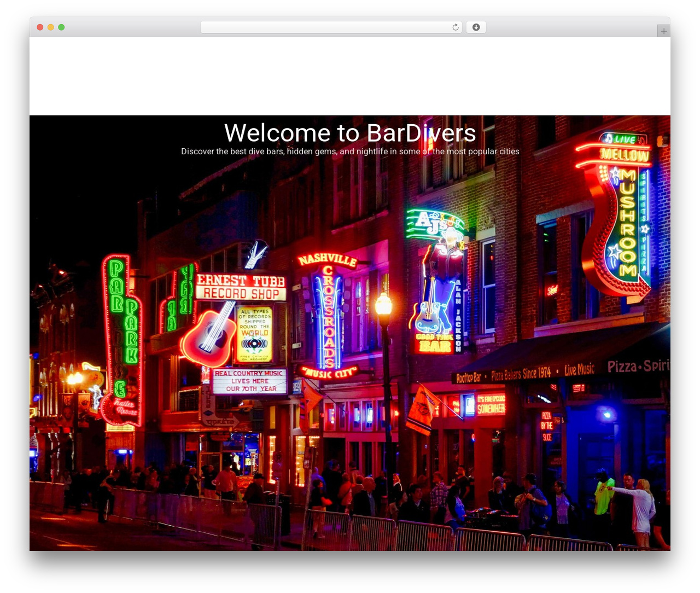
Task: Click the reload icon in address bar
Action: click(x=455, y=27)
